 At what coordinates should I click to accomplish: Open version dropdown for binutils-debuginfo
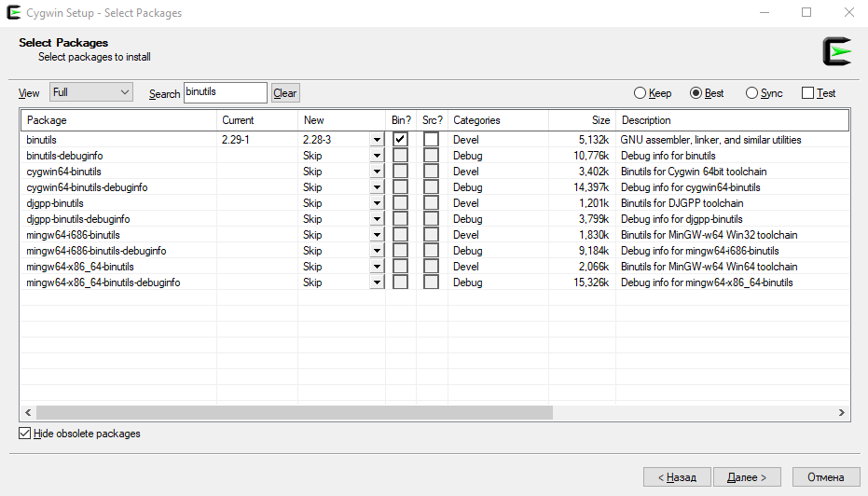point(377,156)
